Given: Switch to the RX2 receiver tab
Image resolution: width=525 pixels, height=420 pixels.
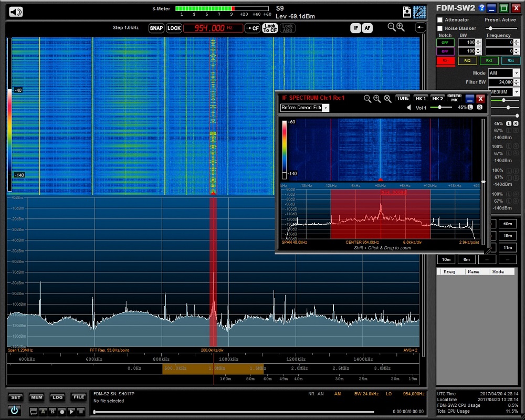Looking at the screenshot, I should [x=467, y=61].
